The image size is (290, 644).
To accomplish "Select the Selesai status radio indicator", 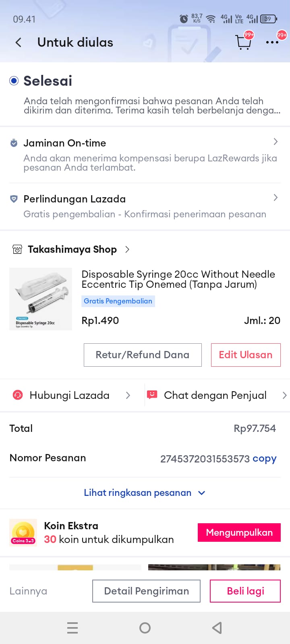I will tap(14, 81).
